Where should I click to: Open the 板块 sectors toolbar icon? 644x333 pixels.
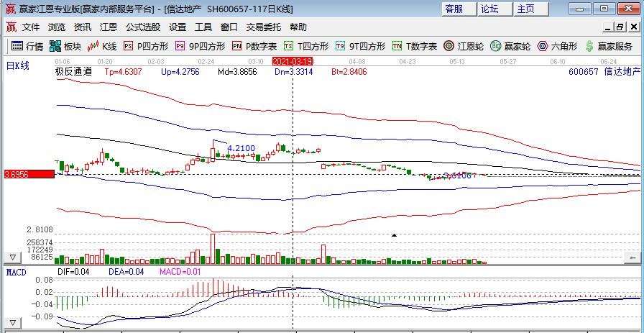[65, 47]
